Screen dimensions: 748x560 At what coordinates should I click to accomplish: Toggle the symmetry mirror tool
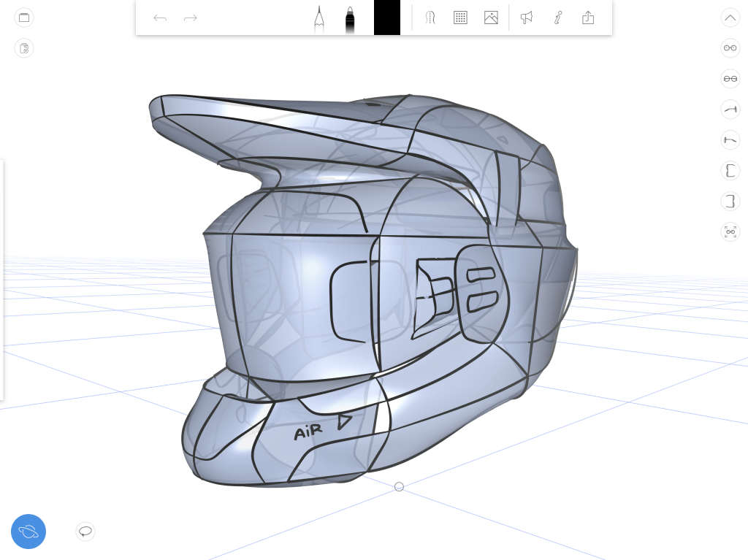pyautogui.click(x=430, y=18)
